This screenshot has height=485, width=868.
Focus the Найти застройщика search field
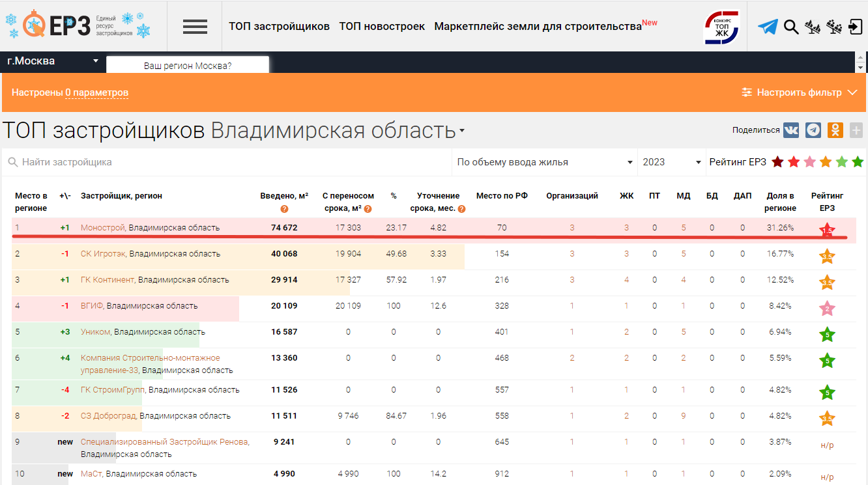pos(226,162)
